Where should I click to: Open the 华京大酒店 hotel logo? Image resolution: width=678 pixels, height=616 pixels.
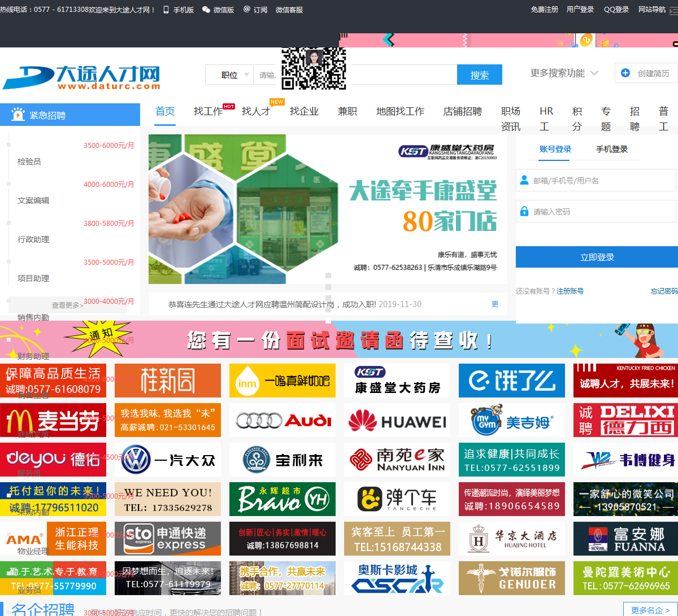512,539
